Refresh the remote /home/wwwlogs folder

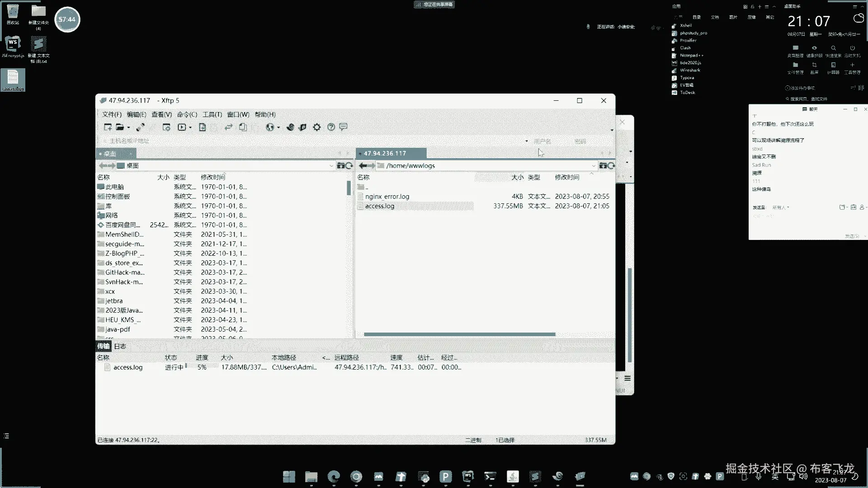pos(611,166)
